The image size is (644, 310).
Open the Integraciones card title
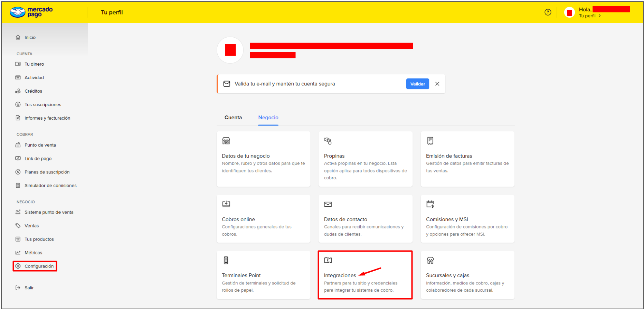pyautogui.click(x=340, y=275)
